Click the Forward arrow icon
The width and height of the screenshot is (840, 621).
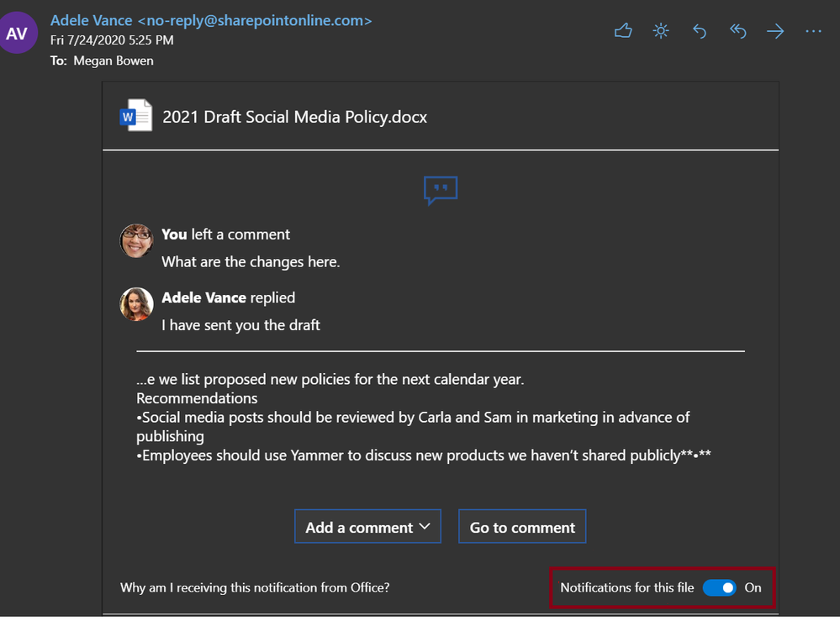tap(775, 32)
